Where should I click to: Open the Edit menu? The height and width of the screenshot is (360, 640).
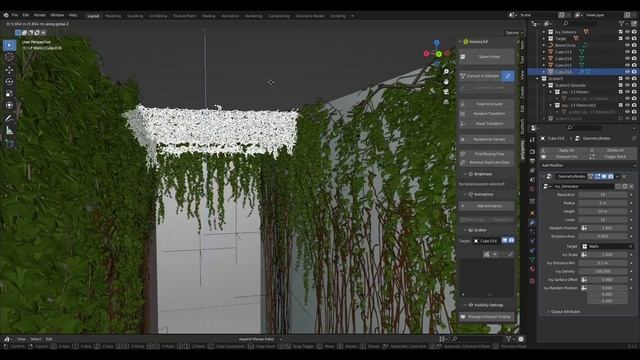pos(26,15)
